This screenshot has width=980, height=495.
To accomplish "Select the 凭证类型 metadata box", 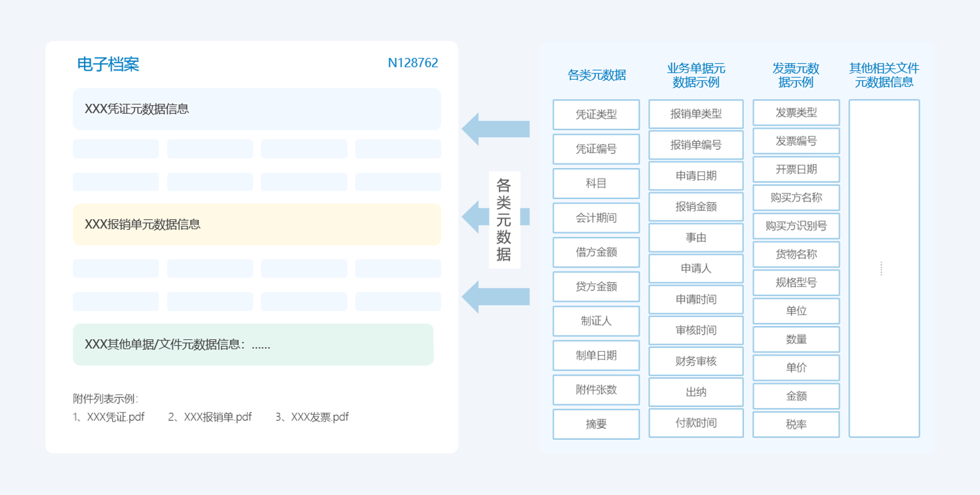I will coord(596,114).
